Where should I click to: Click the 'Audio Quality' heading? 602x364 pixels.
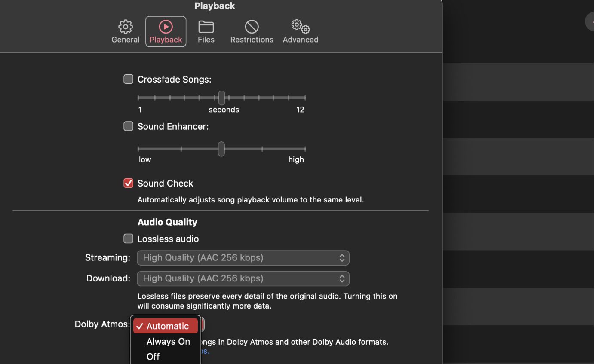[167, 222]
